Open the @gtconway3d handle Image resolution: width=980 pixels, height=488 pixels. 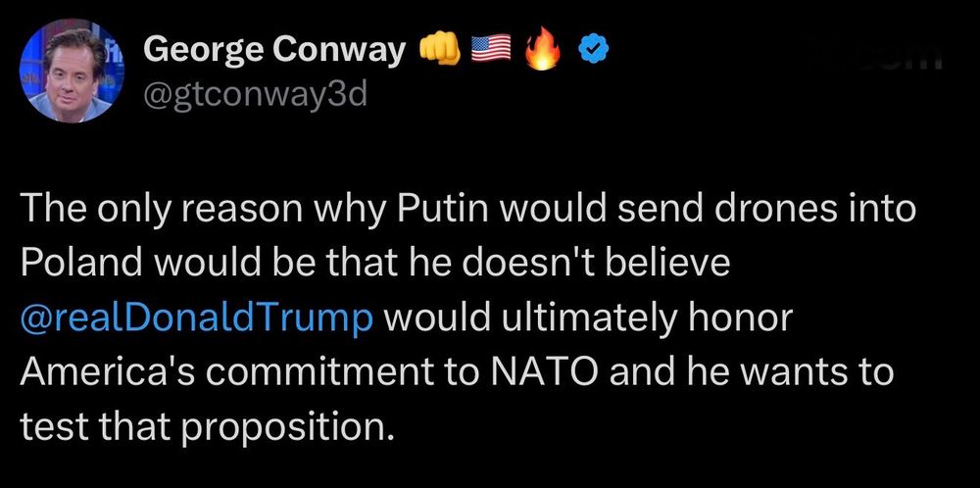255,95
